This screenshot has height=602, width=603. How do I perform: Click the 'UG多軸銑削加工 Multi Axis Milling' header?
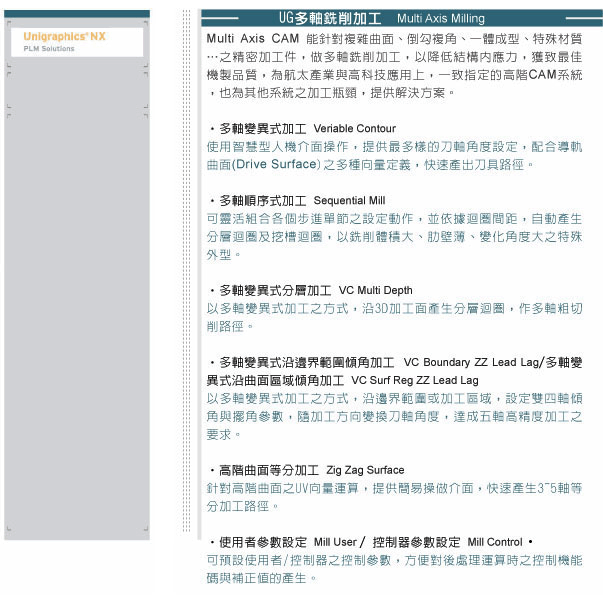click(402, 18)
